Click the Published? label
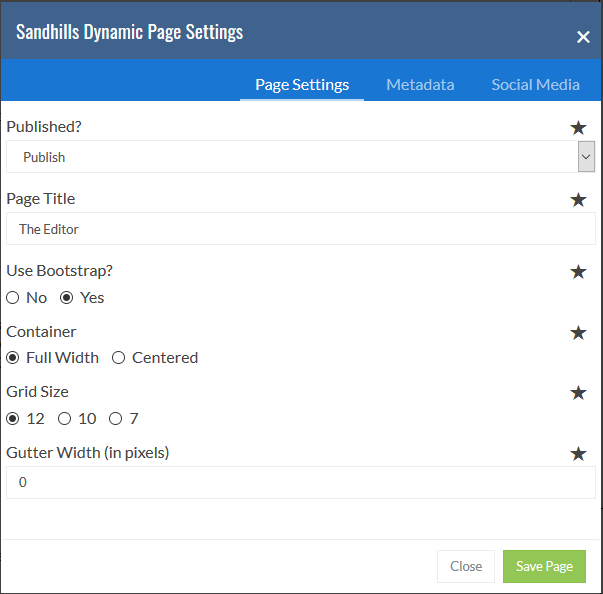603x594 pixels. [44, 126]
